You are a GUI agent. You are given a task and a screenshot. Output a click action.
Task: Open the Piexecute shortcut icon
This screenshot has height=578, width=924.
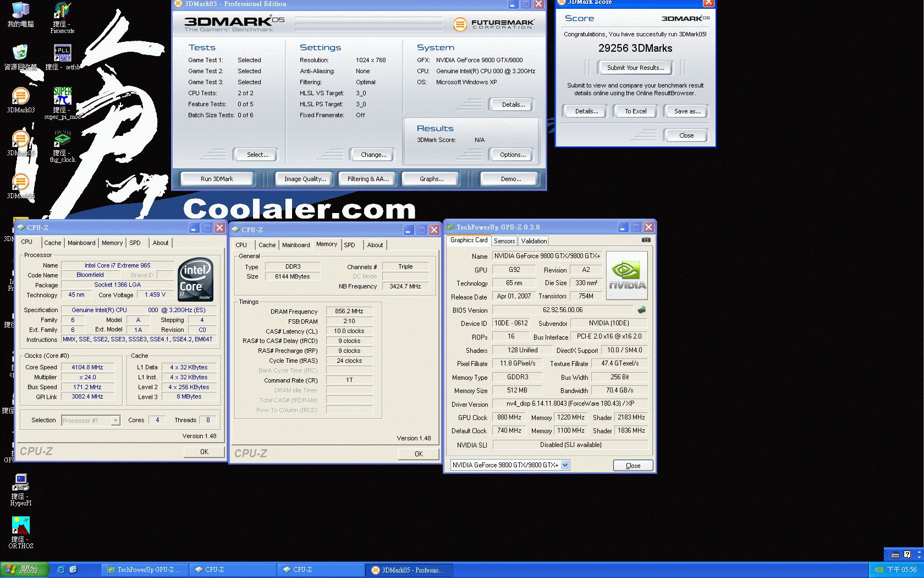pos(62,18)
